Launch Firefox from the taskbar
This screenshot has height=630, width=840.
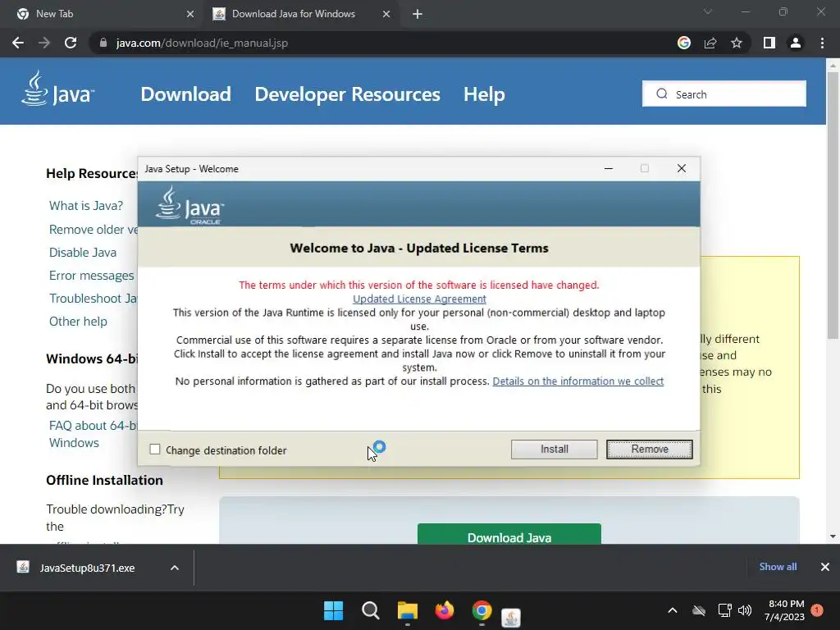coord(444,610)
